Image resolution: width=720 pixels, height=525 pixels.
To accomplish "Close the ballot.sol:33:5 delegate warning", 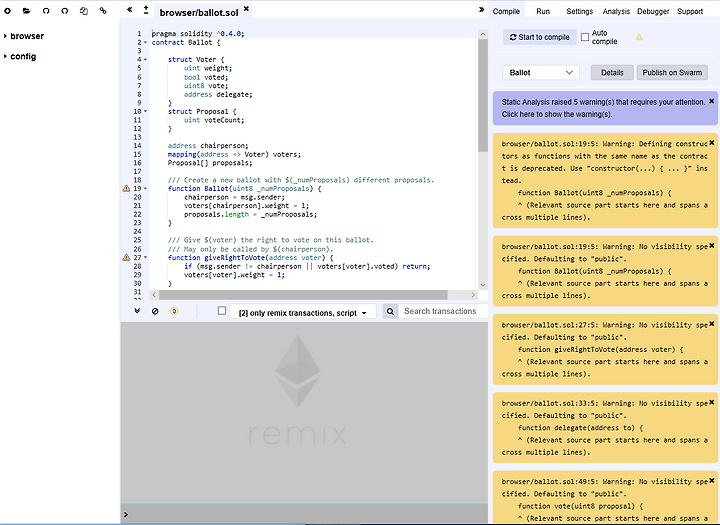I will [x=712, y=402].
